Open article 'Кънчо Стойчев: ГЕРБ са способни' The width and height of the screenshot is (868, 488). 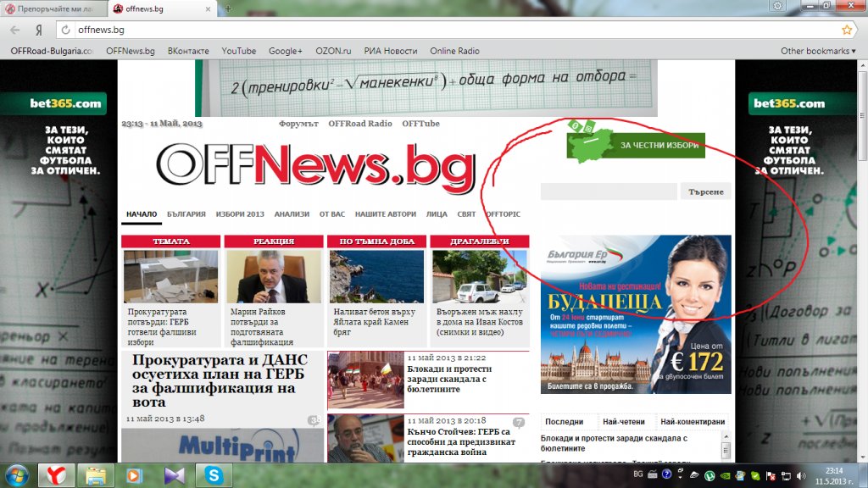click(x=461, y=442)
